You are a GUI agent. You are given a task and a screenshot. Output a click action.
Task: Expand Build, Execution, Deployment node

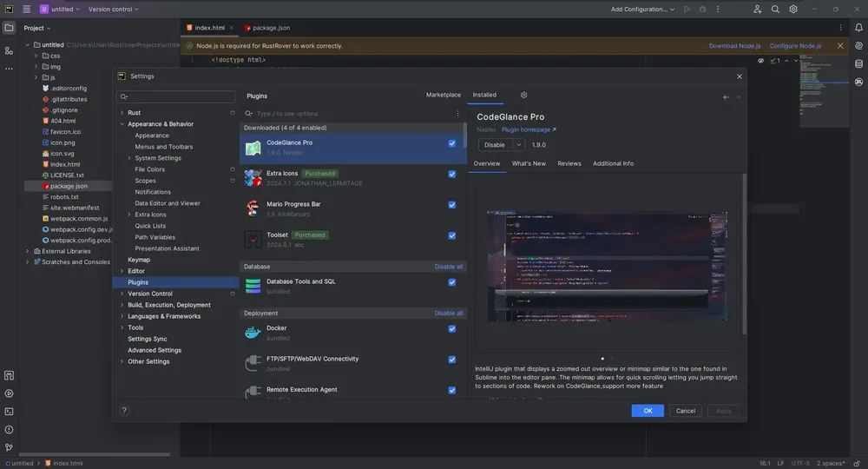point(122,305)
